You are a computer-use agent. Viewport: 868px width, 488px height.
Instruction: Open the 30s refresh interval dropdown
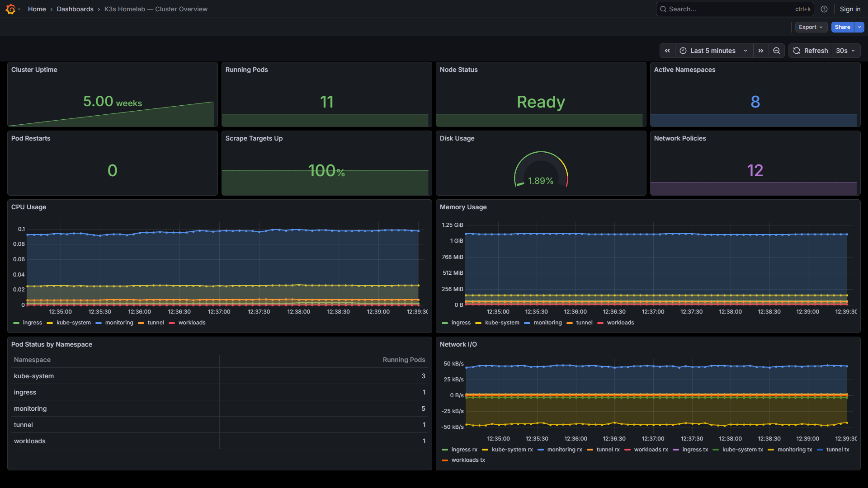(x=844, y=51)
